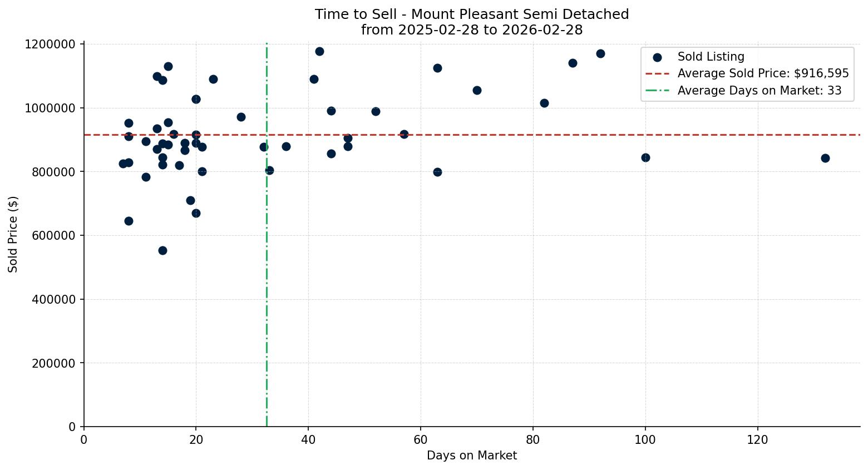Screen dimensions: 868x470
Task: Click the data point at 92 days on market
Action: point(600,53)
